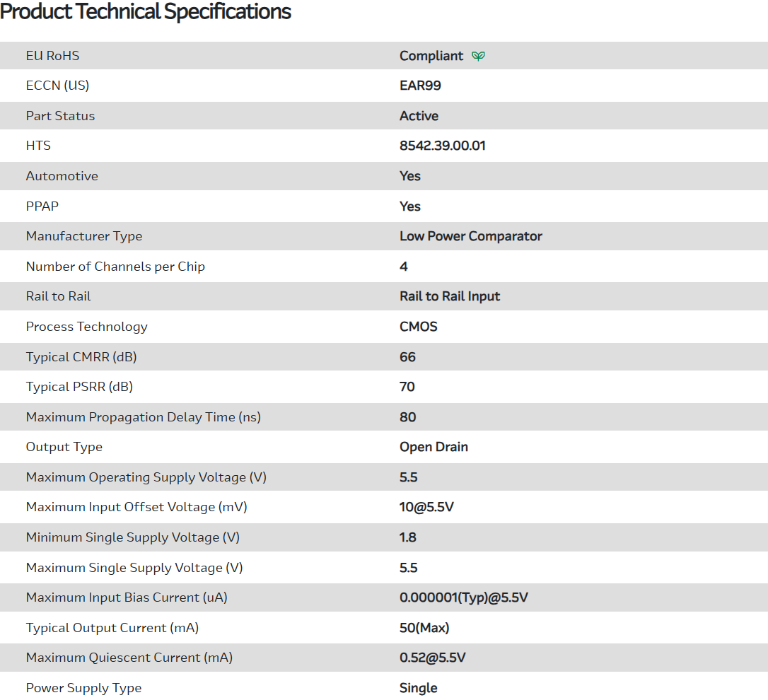The image size is (768, 700).
Task: Click the Part Status "Active" value
Action: [x=419, y=116]
